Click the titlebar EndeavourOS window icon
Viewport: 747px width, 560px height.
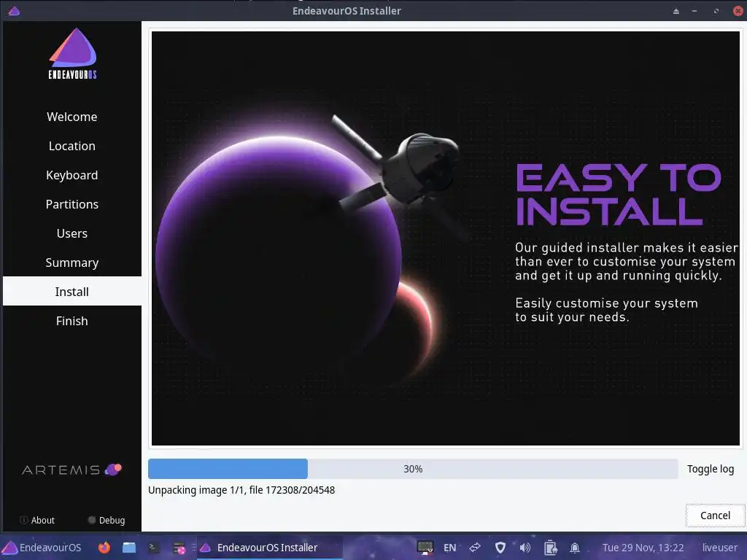14,10
